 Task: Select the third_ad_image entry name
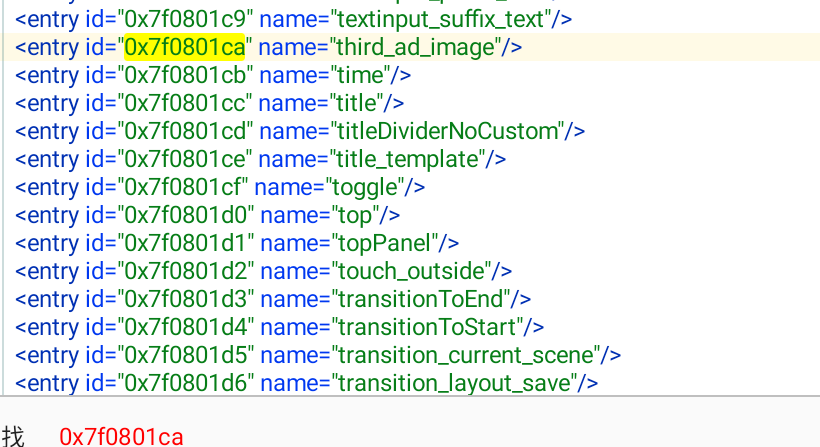click(x=416, y=47)
